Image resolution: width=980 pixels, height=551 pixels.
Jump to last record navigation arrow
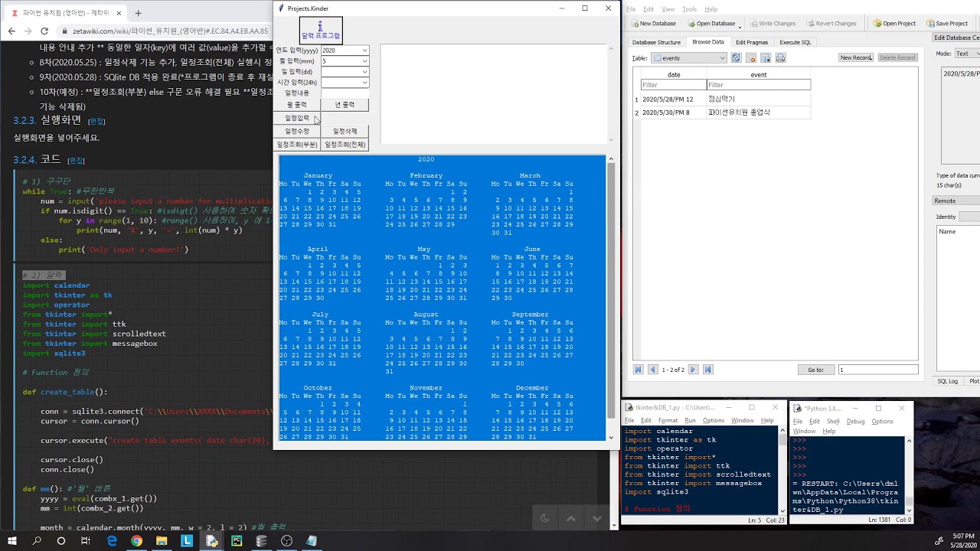click(x=708, y=370)
